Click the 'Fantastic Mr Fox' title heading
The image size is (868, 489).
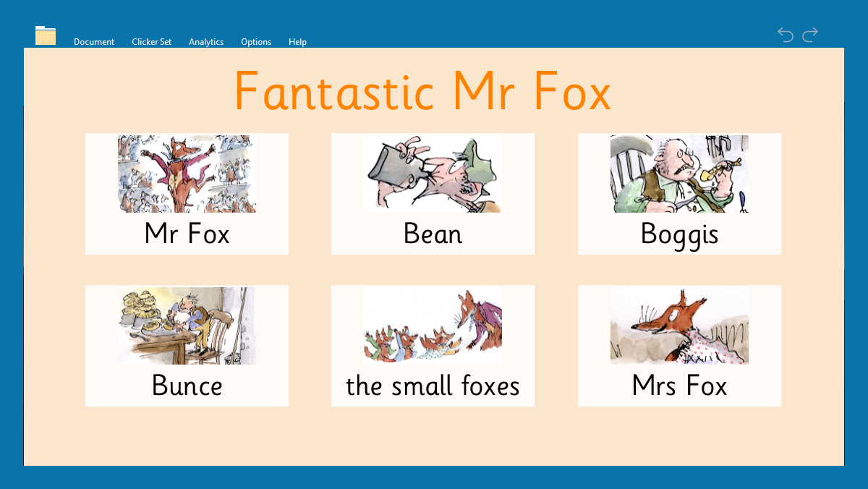coord(422,91)
